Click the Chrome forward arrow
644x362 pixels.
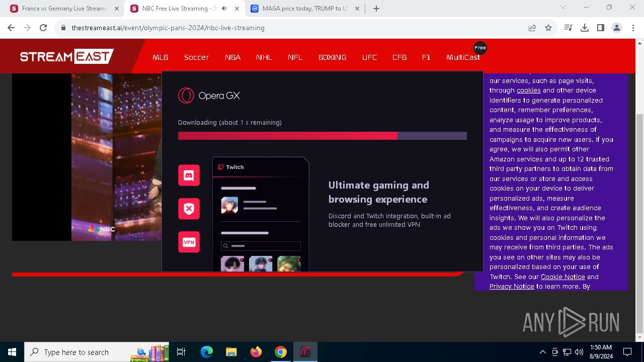click(27, 28)
